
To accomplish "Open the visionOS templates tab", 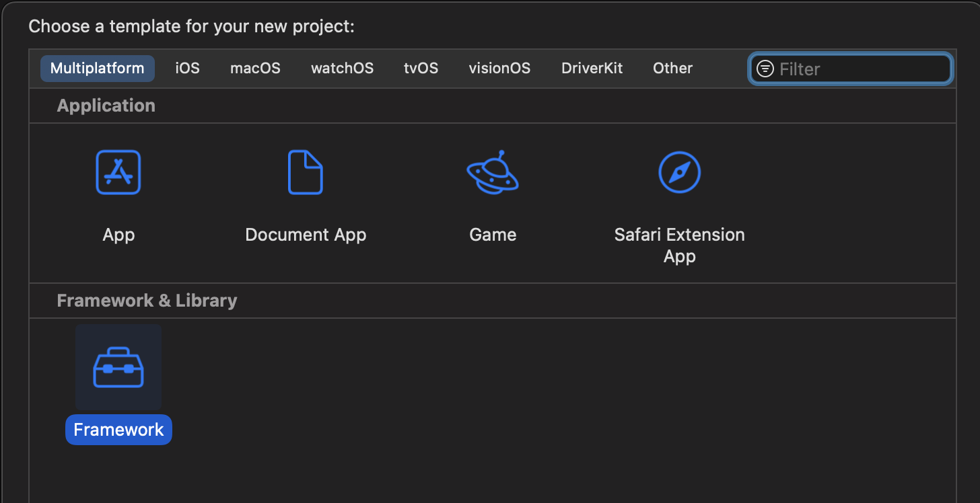I will [x=499, y=69].
